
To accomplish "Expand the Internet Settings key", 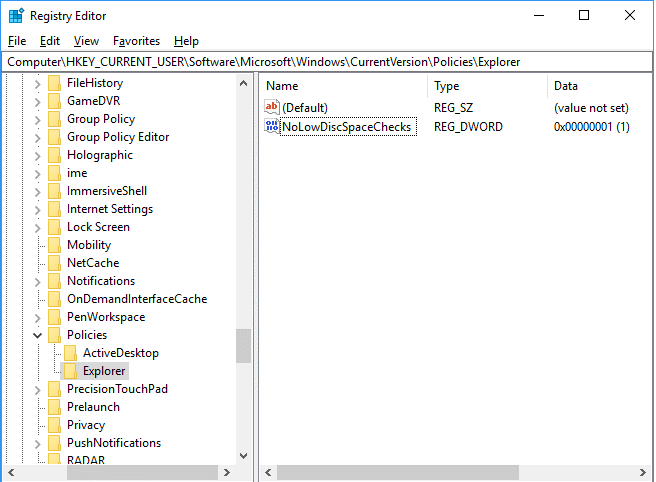I will coord(38,210).
